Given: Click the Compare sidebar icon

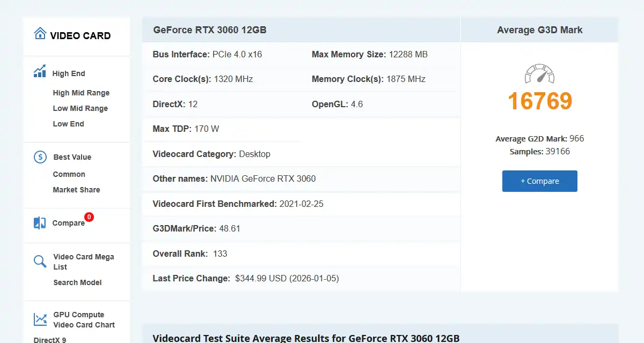Looking at the screenshot, I should (40, 223).
